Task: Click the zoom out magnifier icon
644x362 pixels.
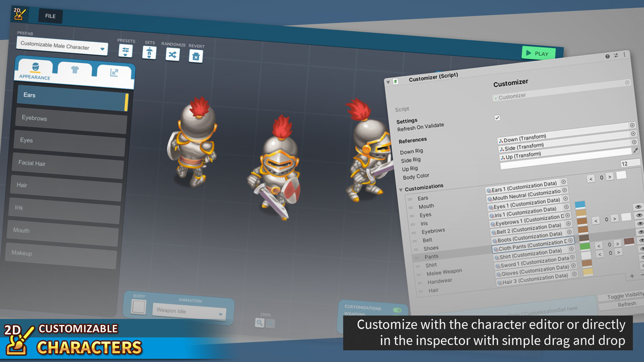Action: [x=260, y=323]
